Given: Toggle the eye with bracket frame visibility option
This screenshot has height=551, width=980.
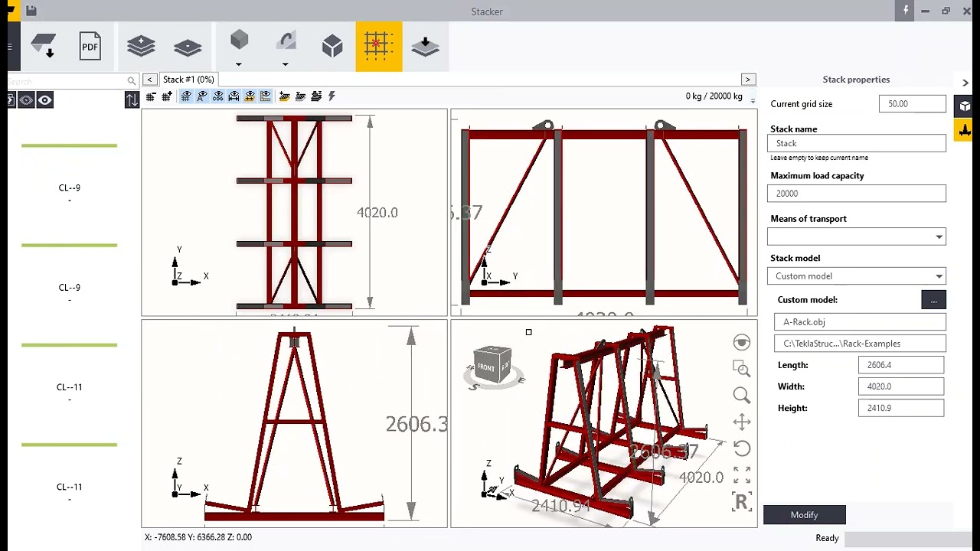Looking at the screenshot, I should pyautogui.click(x=234, y=96).
